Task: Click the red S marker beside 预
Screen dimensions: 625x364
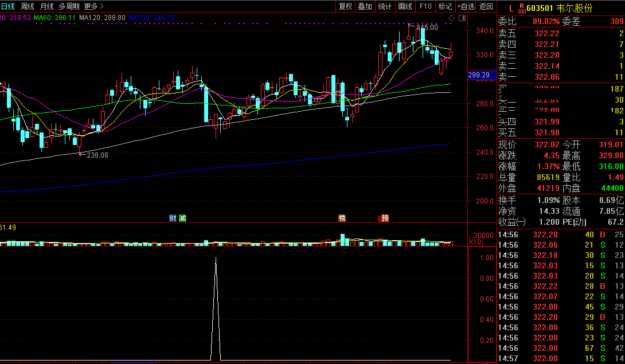Action: [379, 218]
